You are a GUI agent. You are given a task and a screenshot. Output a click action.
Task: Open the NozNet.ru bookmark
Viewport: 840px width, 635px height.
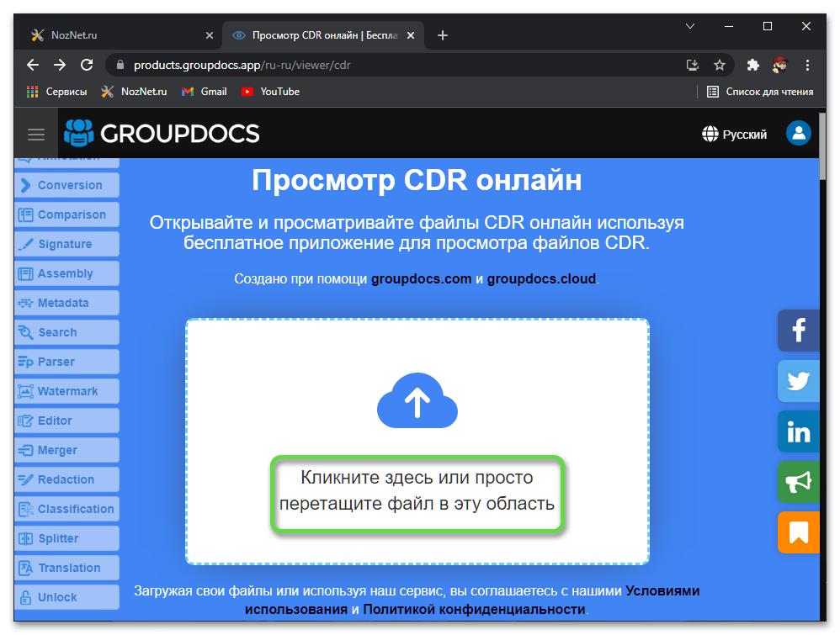click(x=134, y=92)
